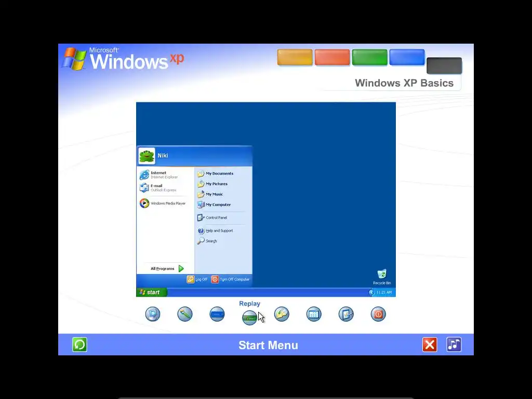Open My Computer
This screenshot has height=399, width=532.
pos(214,205)
